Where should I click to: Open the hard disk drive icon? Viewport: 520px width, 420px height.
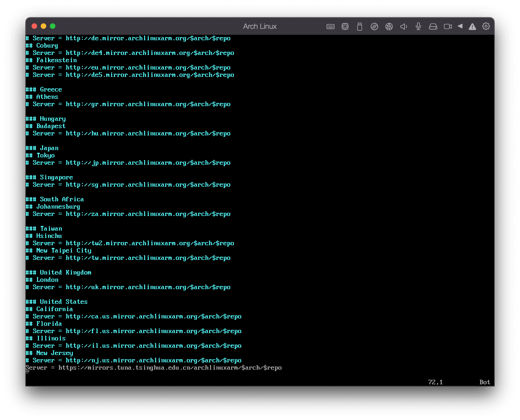point(433,26)
